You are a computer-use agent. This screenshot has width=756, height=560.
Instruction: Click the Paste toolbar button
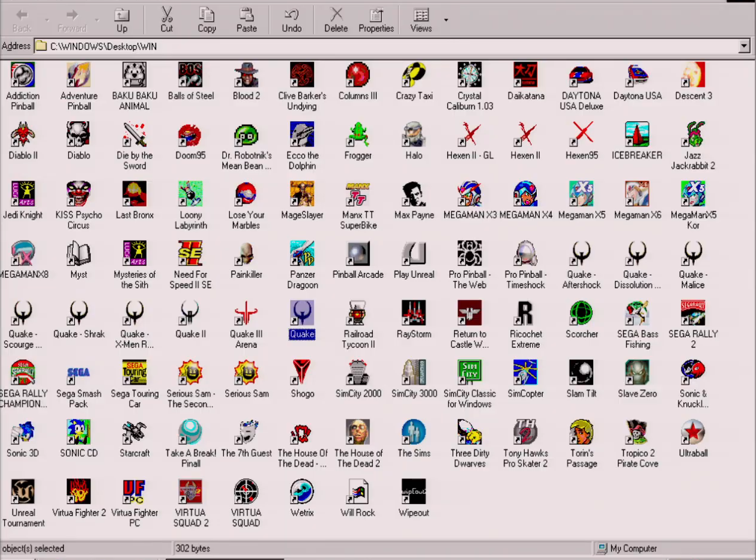coord(246,20)
